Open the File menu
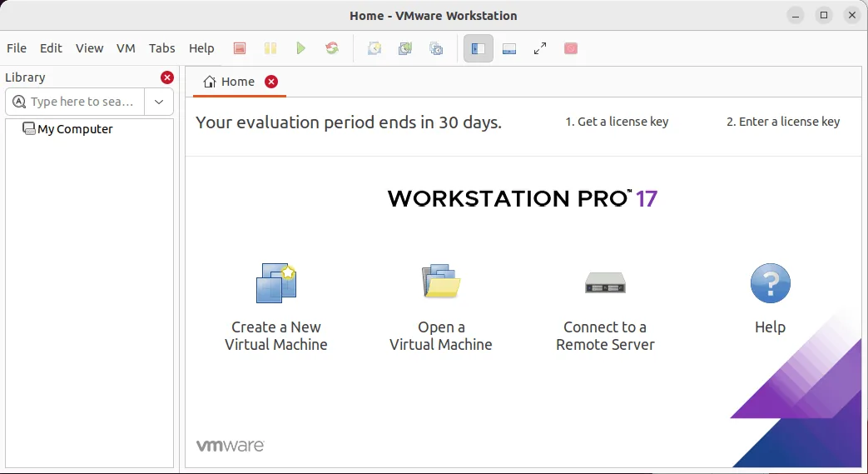 click(x=17, y=48)
